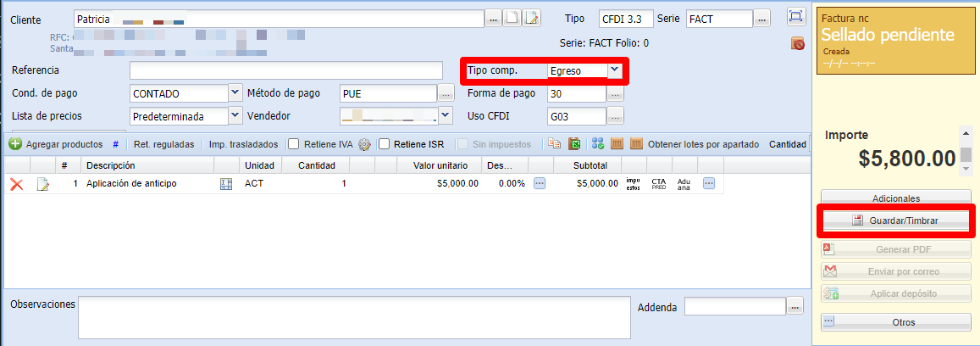Viewport: 980px width, 346px height.
Task: Click the full-screen expand icon at top right
Action: pyautogui.click(x=796, y=16)
